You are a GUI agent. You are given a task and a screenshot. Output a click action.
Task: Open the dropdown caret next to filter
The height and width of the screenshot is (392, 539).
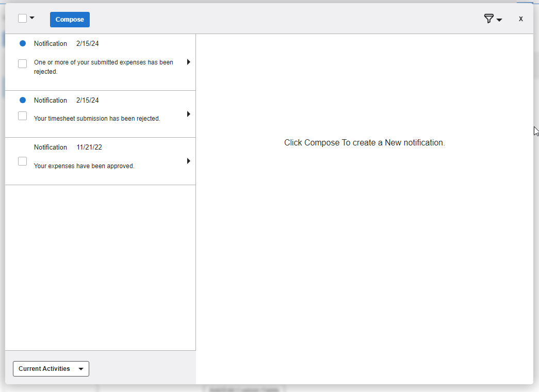(x=499, y=20)
